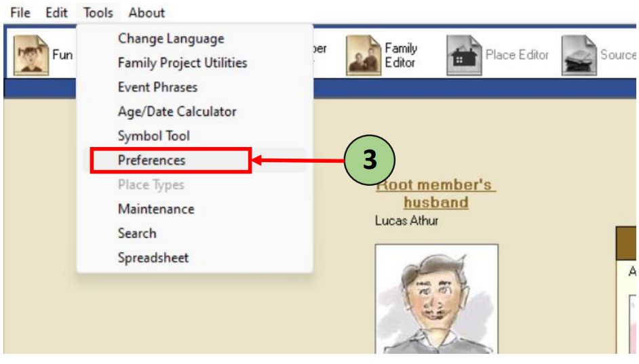639x364 pixels.
Task: Open Family Project Utilities
Action: click(182, 63)
